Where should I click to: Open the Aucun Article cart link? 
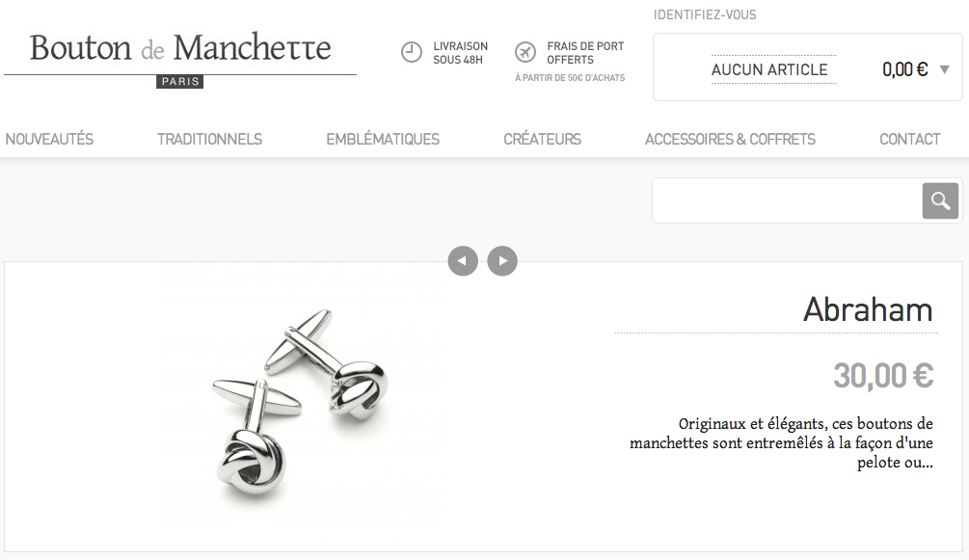point(769,69)
